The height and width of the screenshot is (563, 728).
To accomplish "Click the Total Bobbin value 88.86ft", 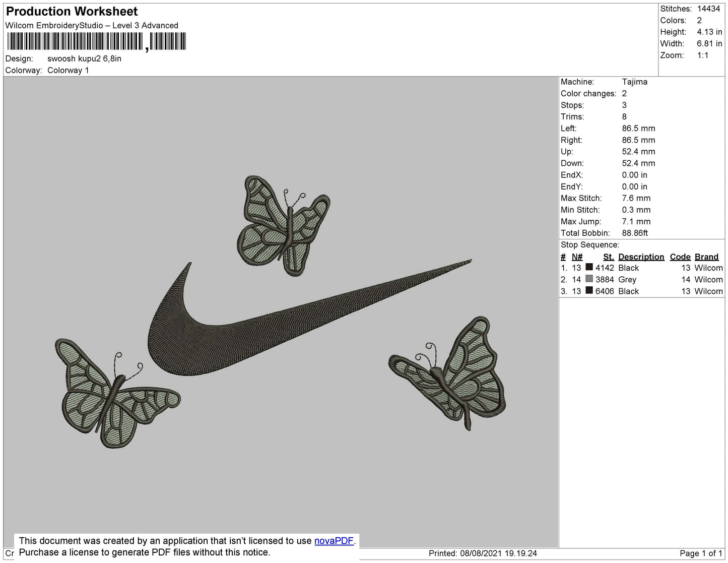I will pyautogui.click(x=635, y=233).
